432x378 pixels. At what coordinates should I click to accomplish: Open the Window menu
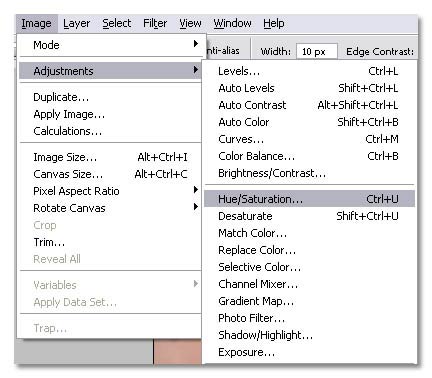tap(232, 24)
